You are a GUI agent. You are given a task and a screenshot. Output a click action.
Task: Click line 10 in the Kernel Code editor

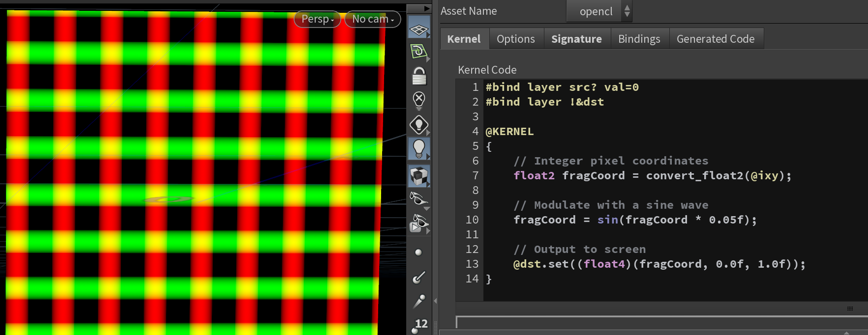(634, 220)
